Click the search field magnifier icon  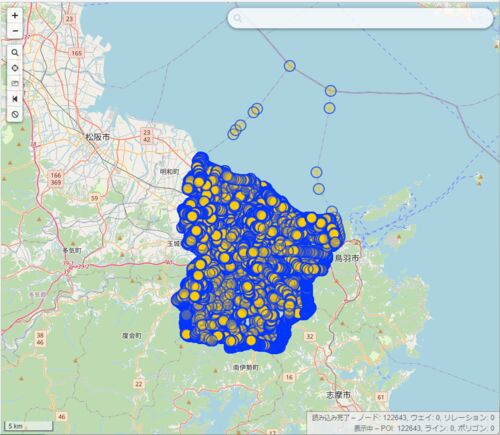point(237,18)
